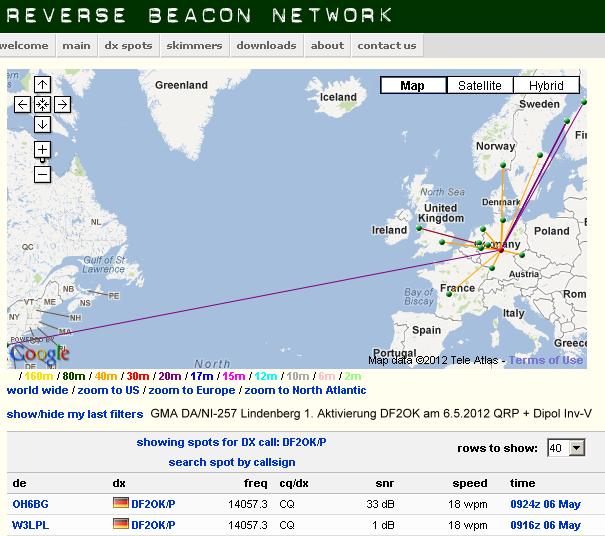605x536 pixels.
Task: Click green skimmer marker in Norway
Action: 503,165
